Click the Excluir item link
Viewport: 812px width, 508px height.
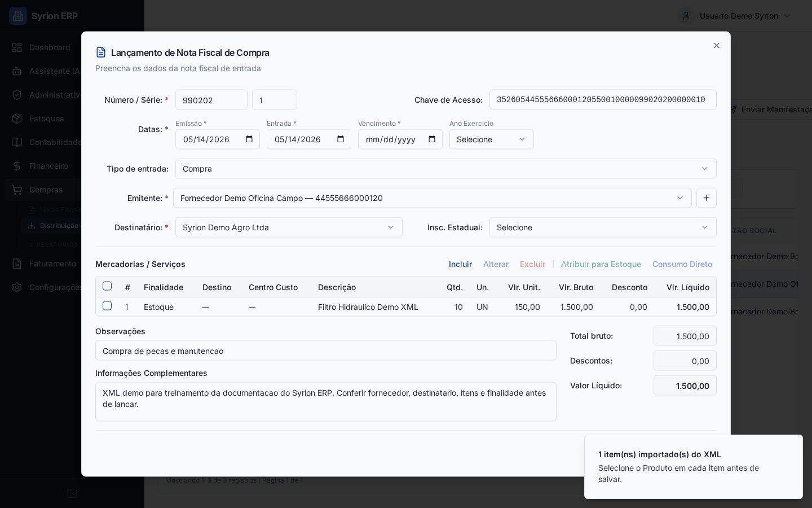coord(532,264)
